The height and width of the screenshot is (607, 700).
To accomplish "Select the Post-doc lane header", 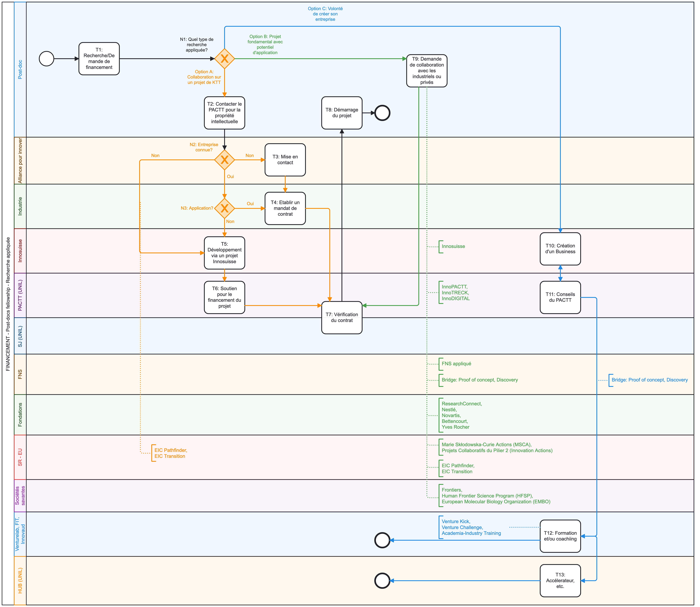I will tap(20, 69).
